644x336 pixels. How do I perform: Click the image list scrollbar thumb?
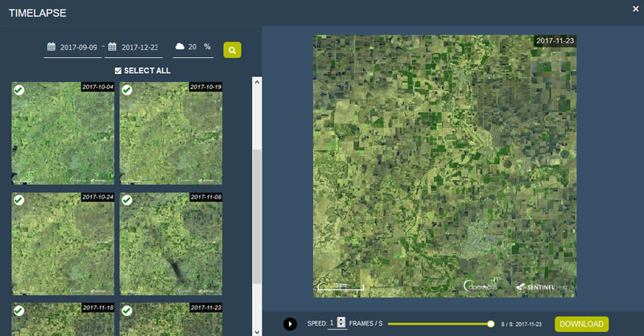(257, 216)
